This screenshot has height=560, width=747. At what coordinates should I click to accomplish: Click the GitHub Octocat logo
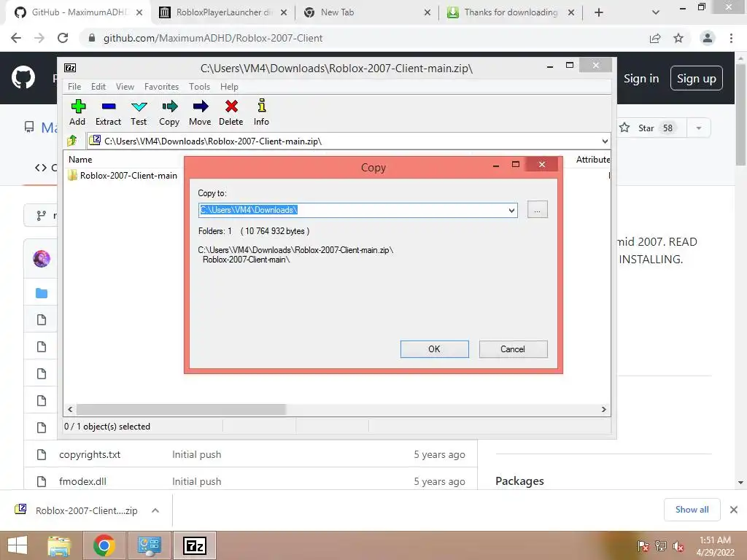[23, 78]
